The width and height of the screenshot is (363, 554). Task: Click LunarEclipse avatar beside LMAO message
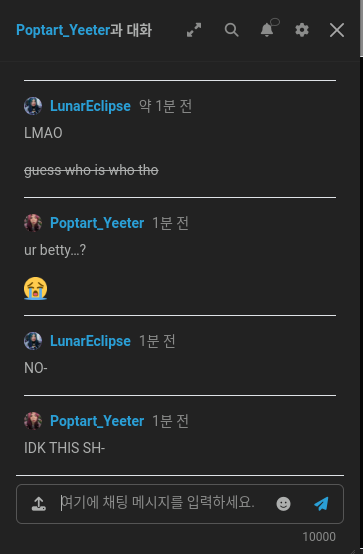pyautogui.click(x=33, y=106)
